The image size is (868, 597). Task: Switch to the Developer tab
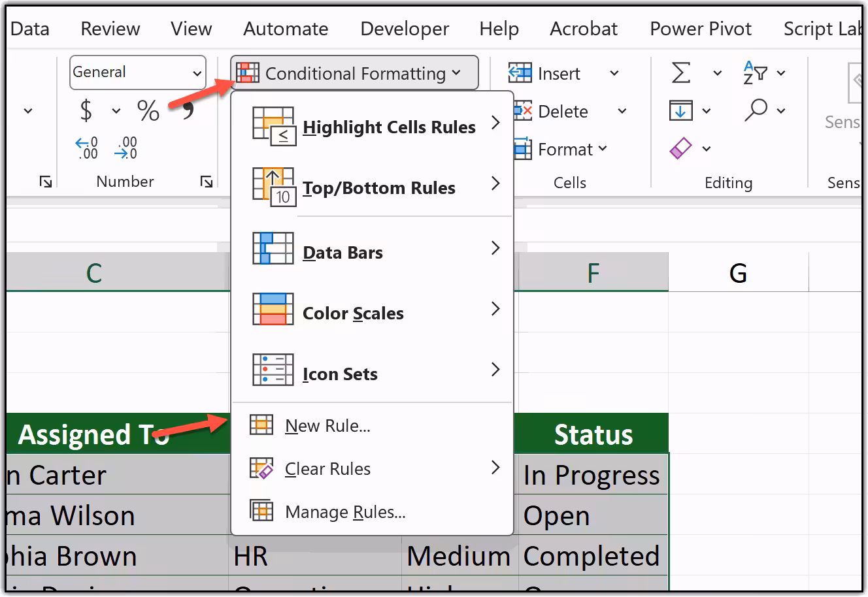(x=405, y=29)
